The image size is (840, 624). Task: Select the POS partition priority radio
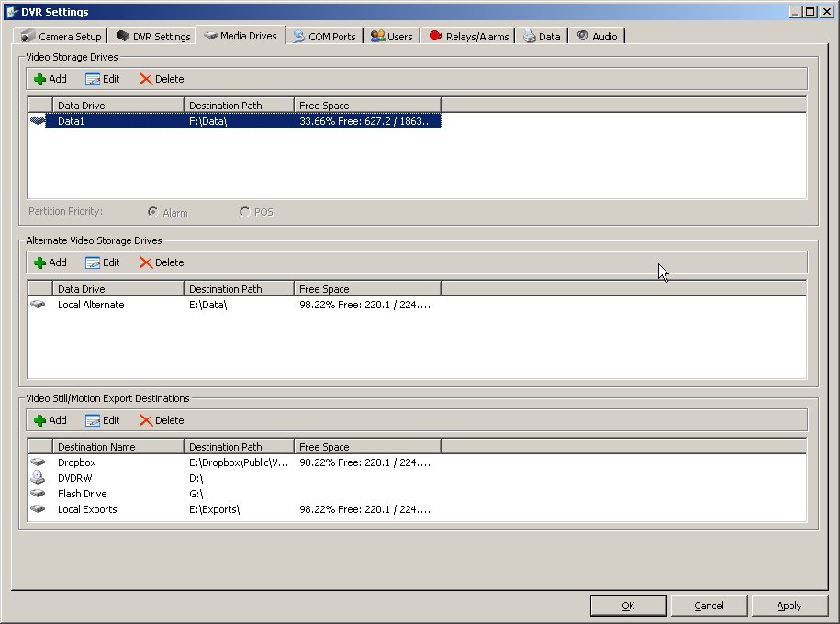click(x=244, y=212)
